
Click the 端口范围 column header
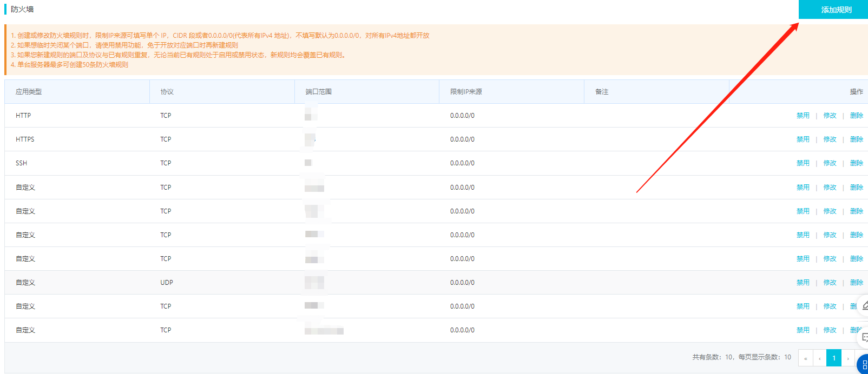pyautogui.click(x=318, y=92)
